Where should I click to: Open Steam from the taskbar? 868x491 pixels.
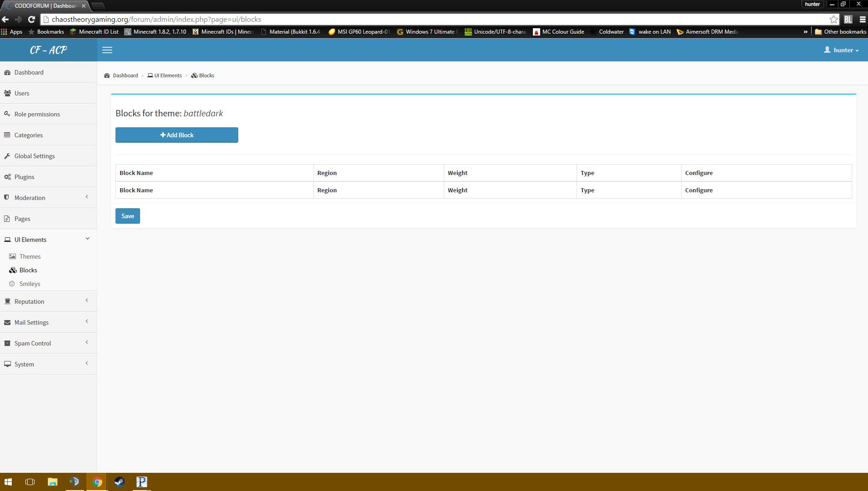tap(119, 482)
